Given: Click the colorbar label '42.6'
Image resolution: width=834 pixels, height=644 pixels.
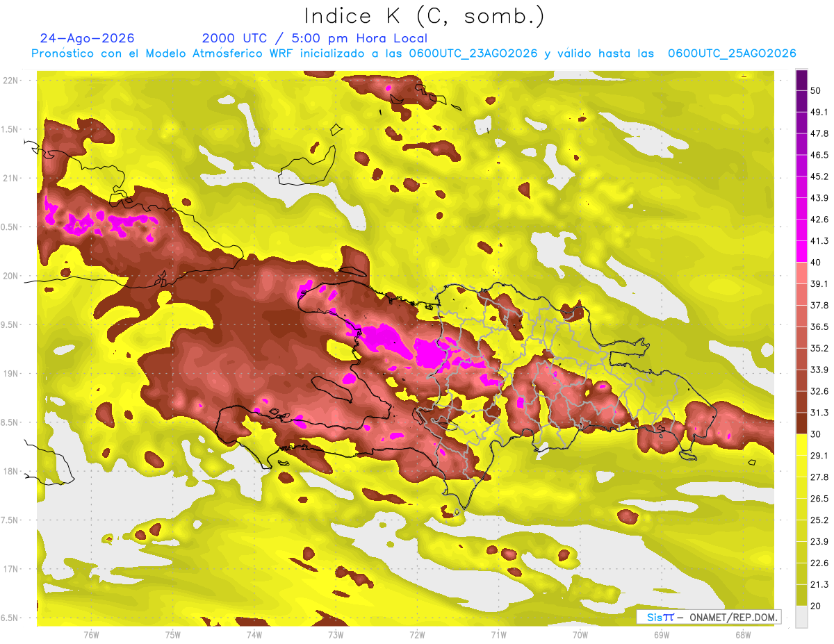Looking at the screenshot, I should coord(819,220).
